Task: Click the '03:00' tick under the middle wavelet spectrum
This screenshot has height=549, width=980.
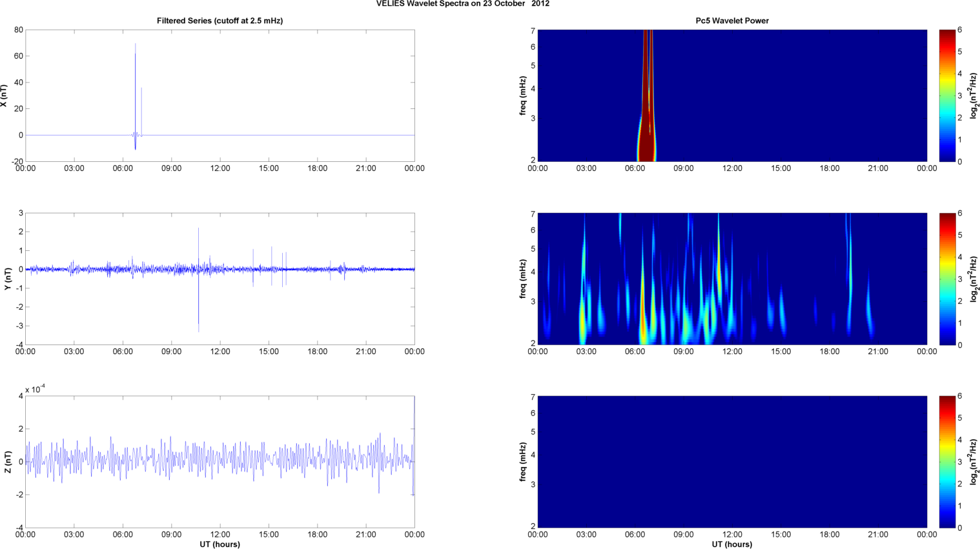Action: coord(586,352)
